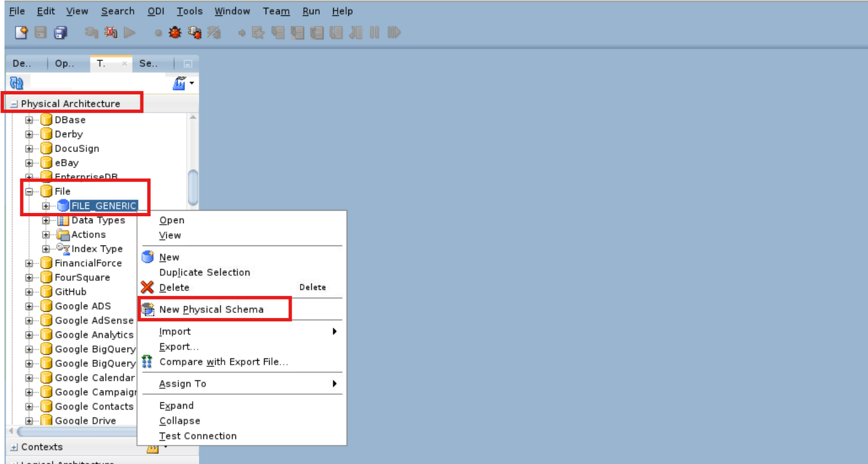Click the Run icon in the toolbar
868x464 pixels.
click(x=130, y=32)
